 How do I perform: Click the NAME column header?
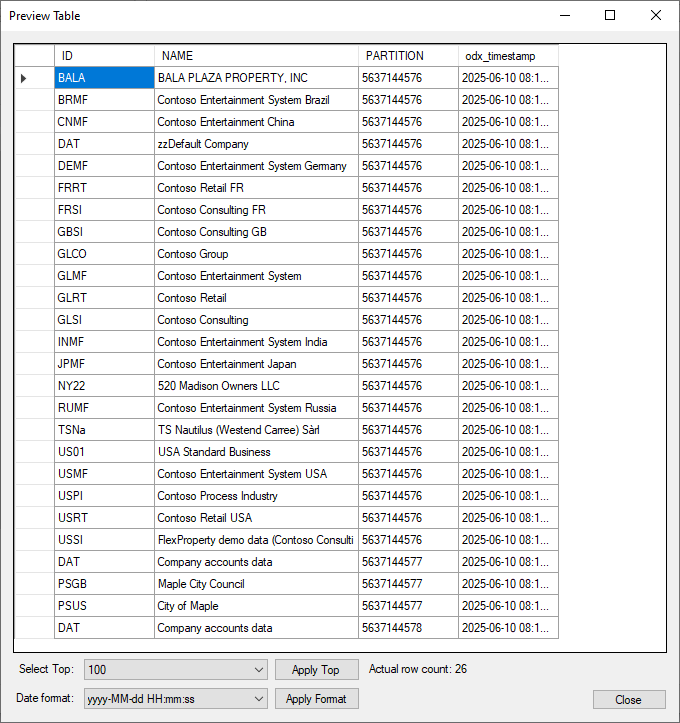click(x=256, y=56)
